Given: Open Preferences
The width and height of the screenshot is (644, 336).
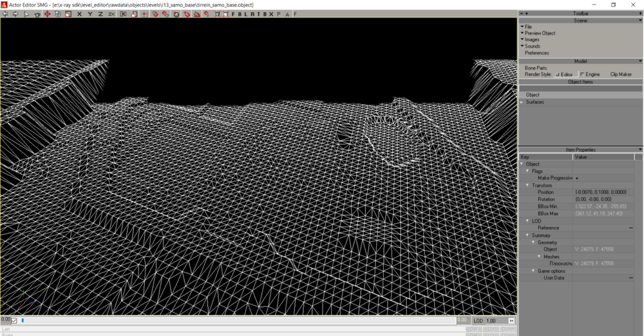Looking at the screenshot, I should [536, 53].
